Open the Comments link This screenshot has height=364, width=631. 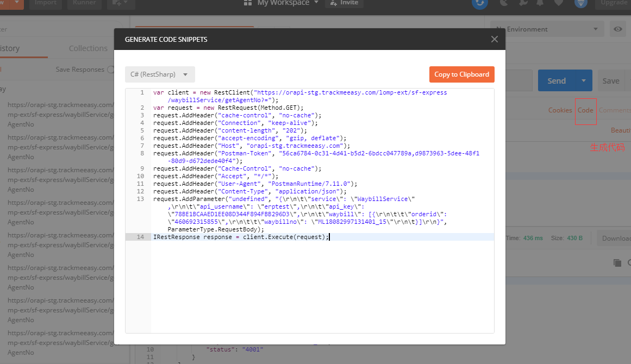pyautogui.click(x=615, y=110)
